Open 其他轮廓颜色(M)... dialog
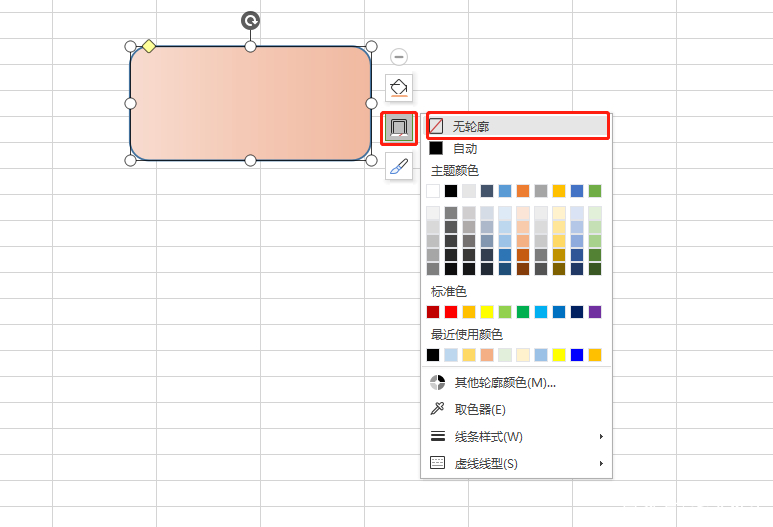773x527 pixels. 518,383
